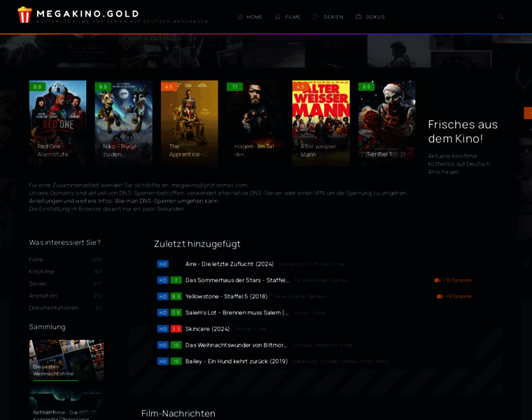Open Alter weisser Mann poster
This screenshot has width=532, height=420.
[321, 122]
